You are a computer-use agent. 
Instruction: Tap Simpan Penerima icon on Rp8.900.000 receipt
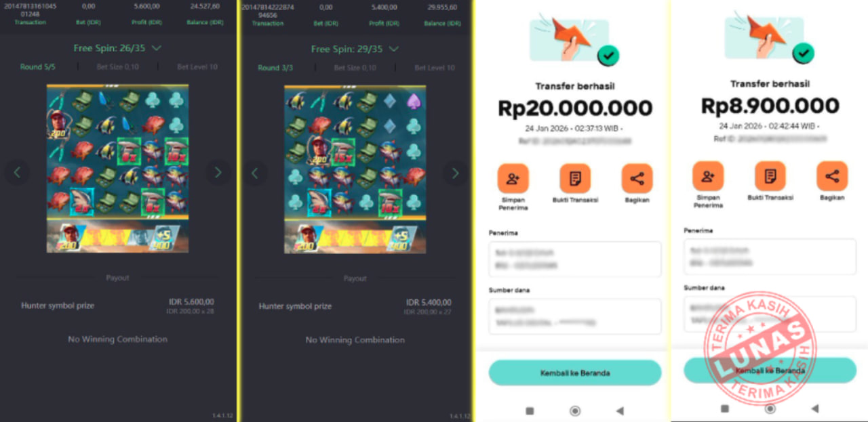tap(708, 176)
